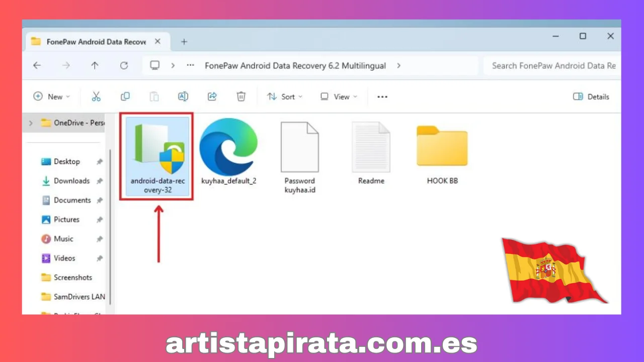Open the Sort options dropdown

(x=285, y=97)
